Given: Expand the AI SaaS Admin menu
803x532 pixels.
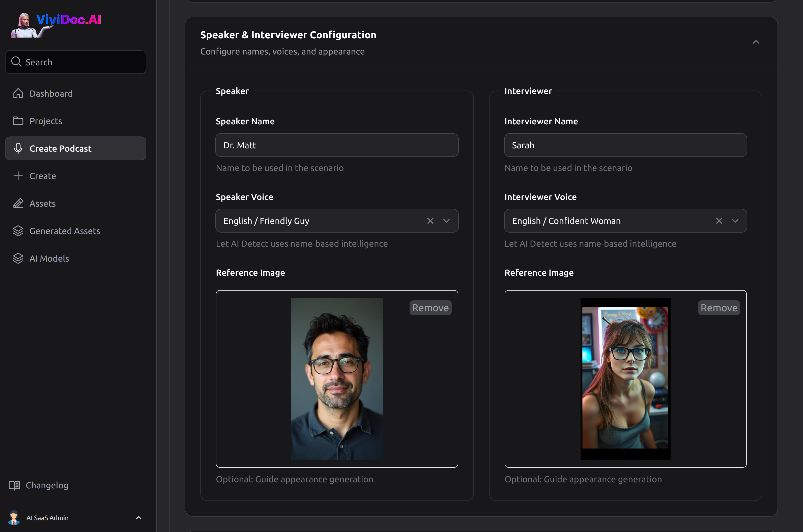Looking at the screenshot, I should (x=138, y=518).
